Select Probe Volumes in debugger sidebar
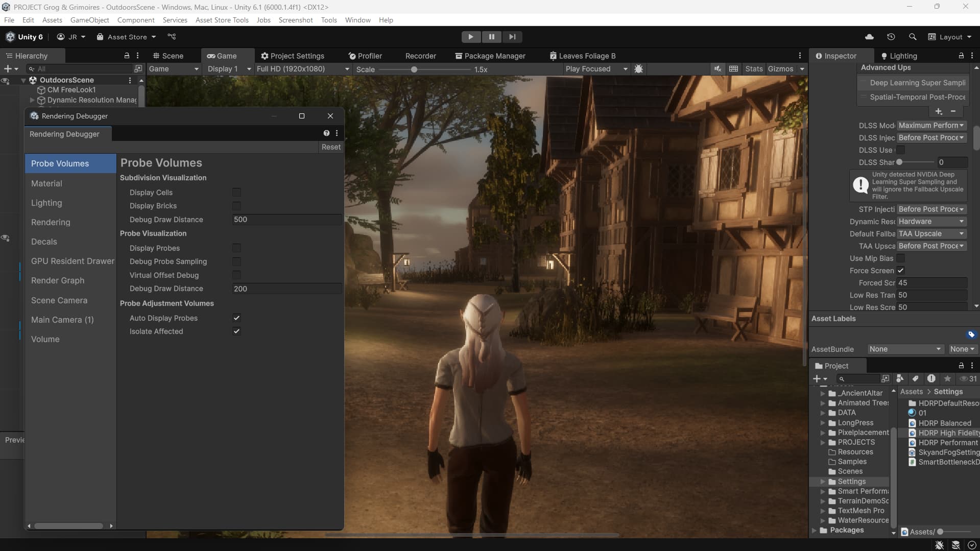Screen dimensions: 980x551 60,163
